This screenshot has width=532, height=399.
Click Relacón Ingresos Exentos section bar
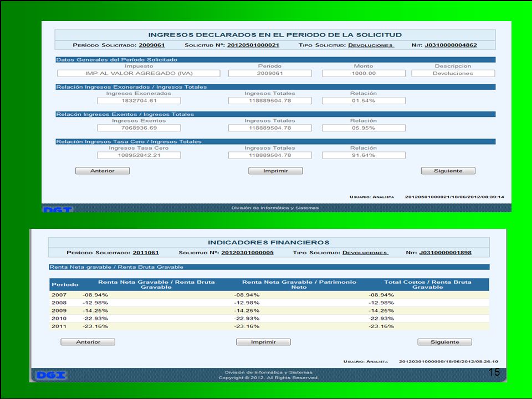[x=275, y=114]
